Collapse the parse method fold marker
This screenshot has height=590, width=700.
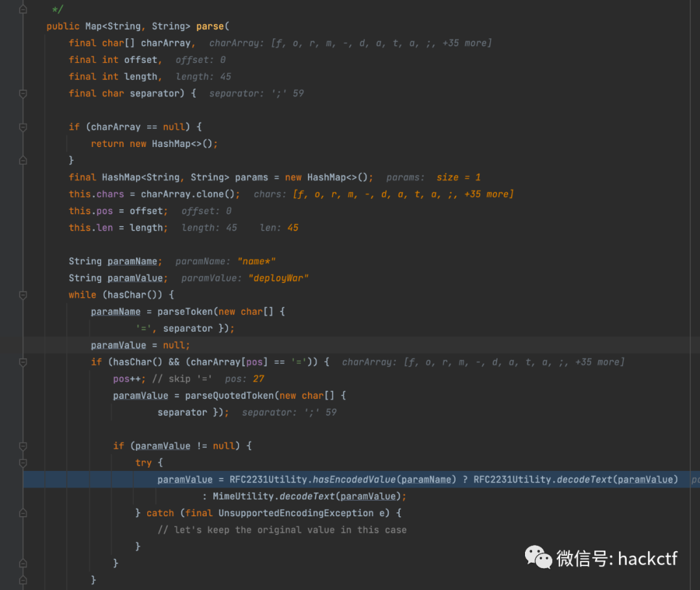click(x=23, y=93)
